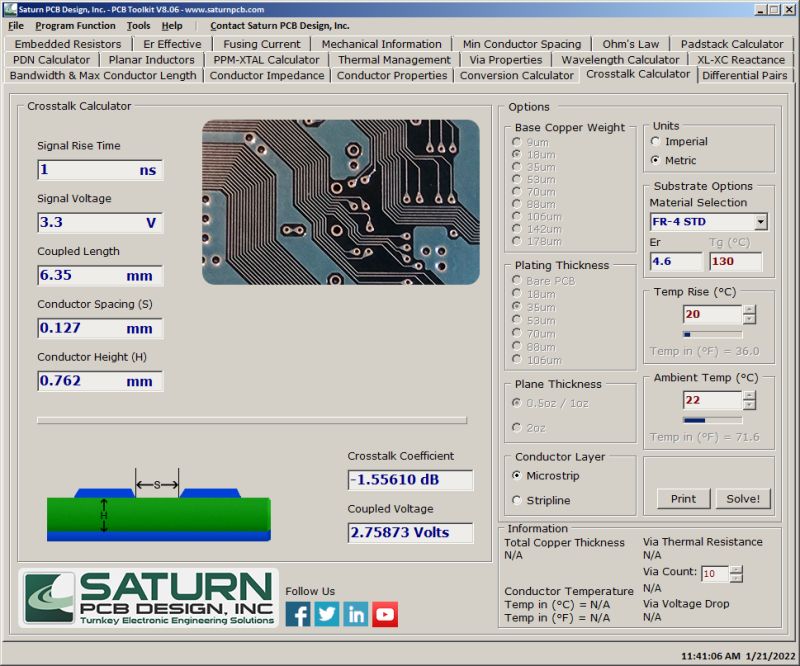The image size is (800, 666).
Task: Select the Metric units radio button
Action: tap(656, 160)
